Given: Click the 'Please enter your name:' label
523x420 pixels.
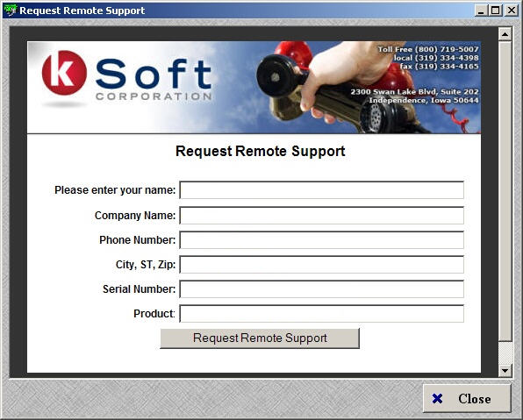Looking at the screenshot, I should [115, 190].
